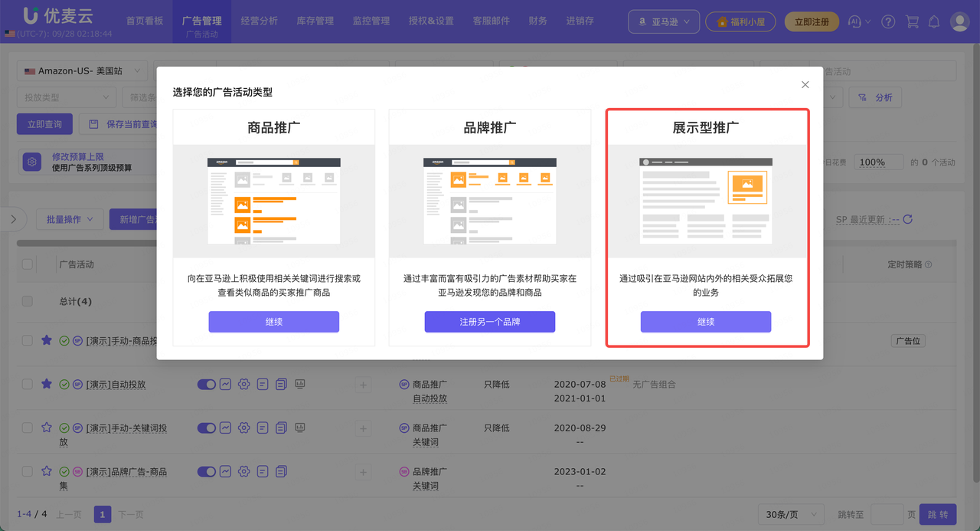The height and width of the screenshot is (531, 980).
Task: Expand the left side panel arrow
Action: 13,219
